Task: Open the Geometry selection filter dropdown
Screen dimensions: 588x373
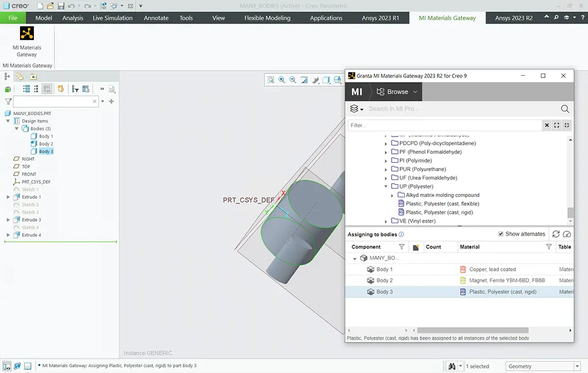Action: 577,366
